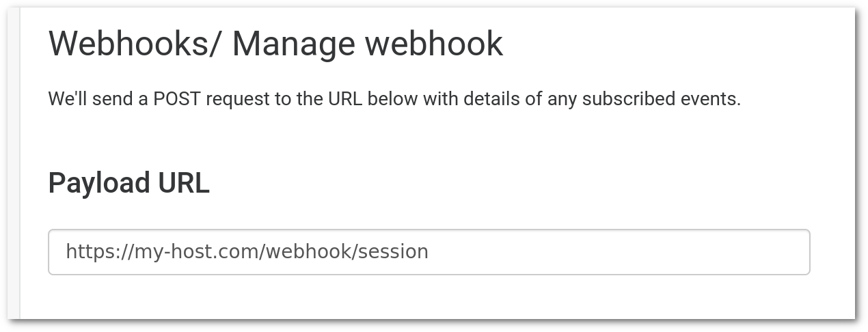This screenshot has width=868, height=332.
Task: Click the empty right end of URL field
Action: click(619, 252)
